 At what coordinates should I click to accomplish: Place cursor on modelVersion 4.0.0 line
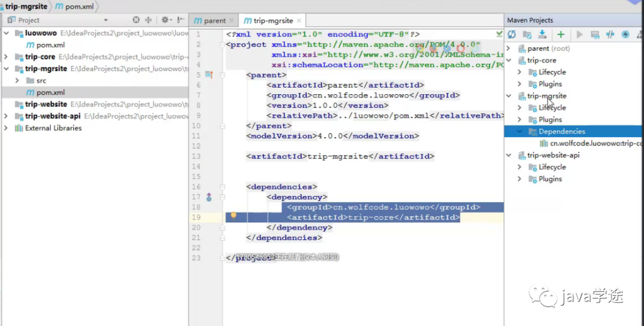(x=333, y=136)
